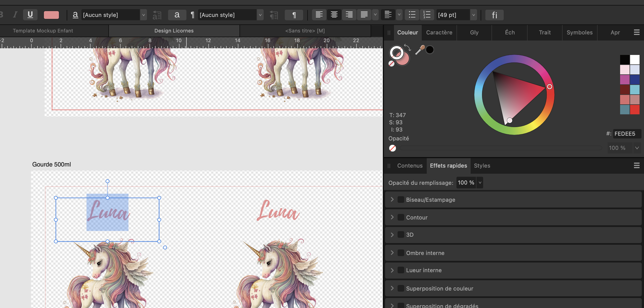644x308 pixels.
Task: Toggle ligatures with the fi icon
Action: point(494,15)
